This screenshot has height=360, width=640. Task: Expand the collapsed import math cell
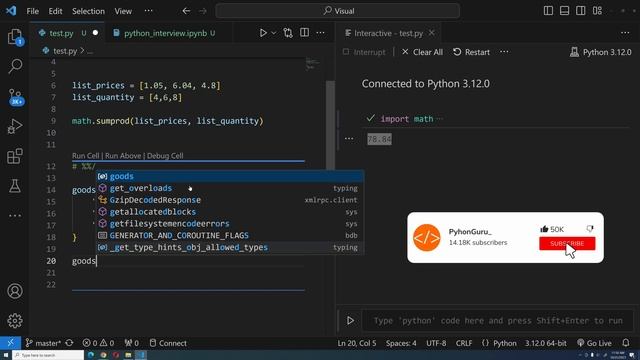click(x=439, y=119)
